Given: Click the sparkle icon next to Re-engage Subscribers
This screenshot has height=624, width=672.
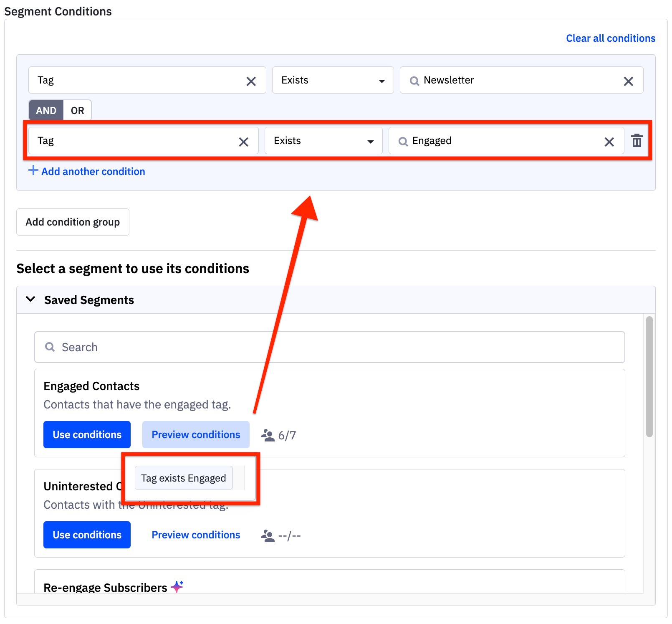Looking at the screenshot, I should coord(177,586).
